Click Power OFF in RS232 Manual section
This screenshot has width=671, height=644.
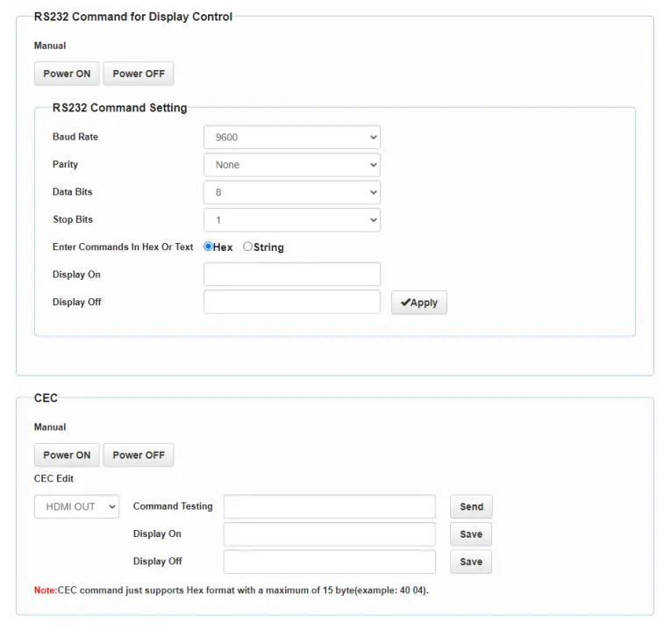coord(139,74)
